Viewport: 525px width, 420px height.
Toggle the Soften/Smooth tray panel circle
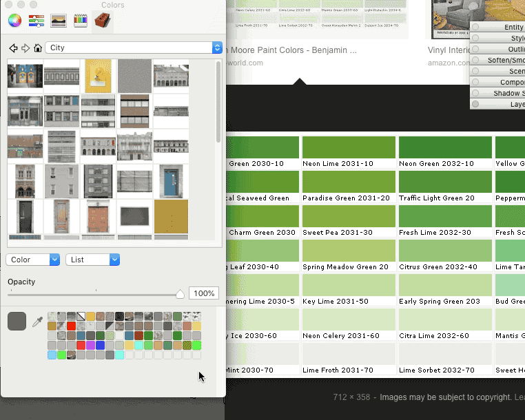coord(475,60)
